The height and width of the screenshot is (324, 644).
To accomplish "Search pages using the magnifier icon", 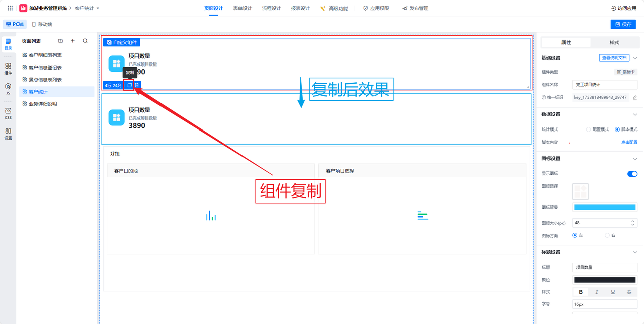I will tap(85, 41).
